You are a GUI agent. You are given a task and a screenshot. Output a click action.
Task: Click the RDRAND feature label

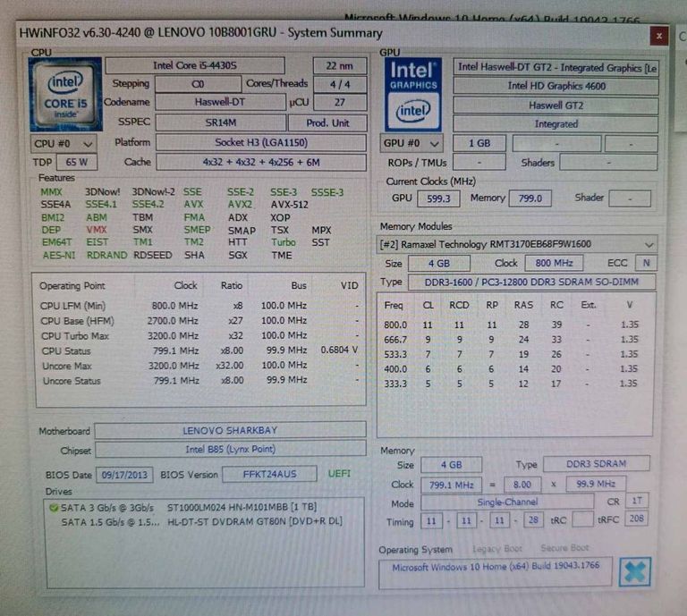point(106,255)
